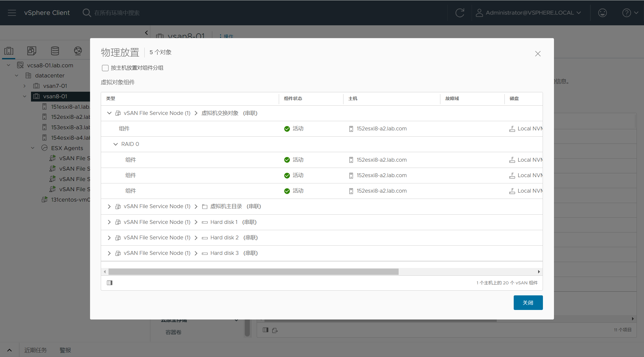Refresh using the circular arrow icon
Screen dimensions: 644x357
pos(460,13)
